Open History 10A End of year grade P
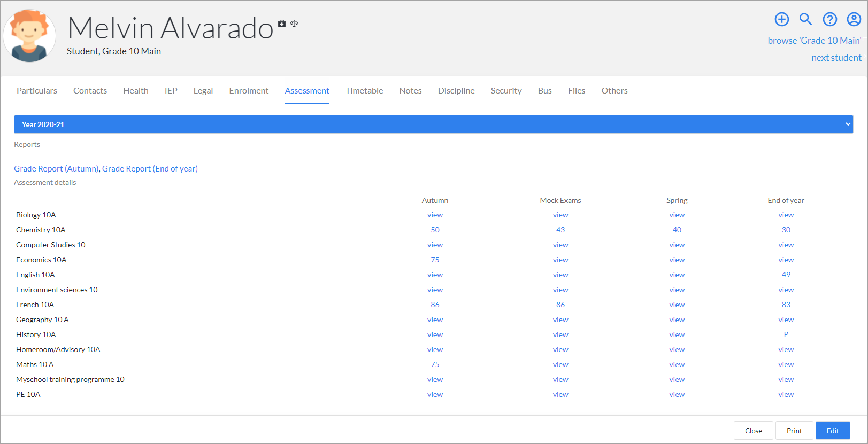 tap(786, 334)
